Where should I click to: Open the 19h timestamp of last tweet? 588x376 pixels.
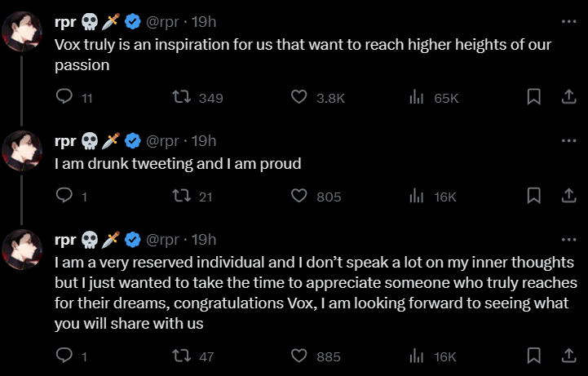click(203, 240)
